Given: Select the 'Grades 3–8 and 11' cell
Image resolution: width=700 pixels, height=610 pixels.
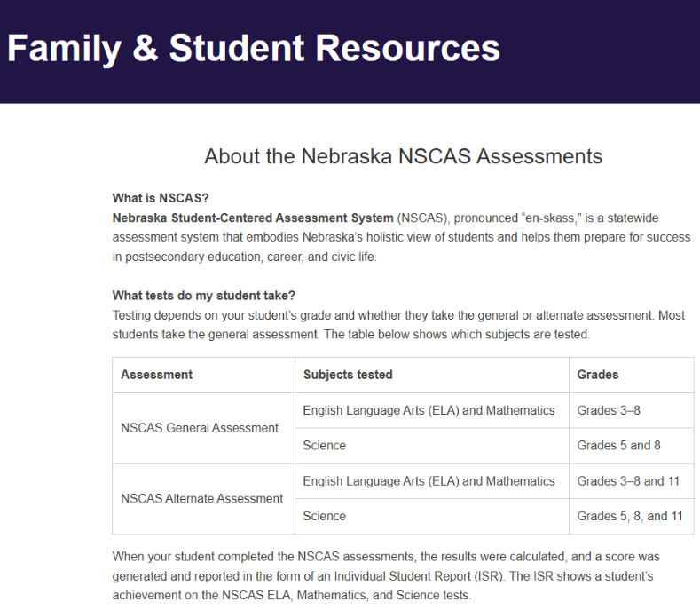Looking at the screenshot, I should point(632,481).
